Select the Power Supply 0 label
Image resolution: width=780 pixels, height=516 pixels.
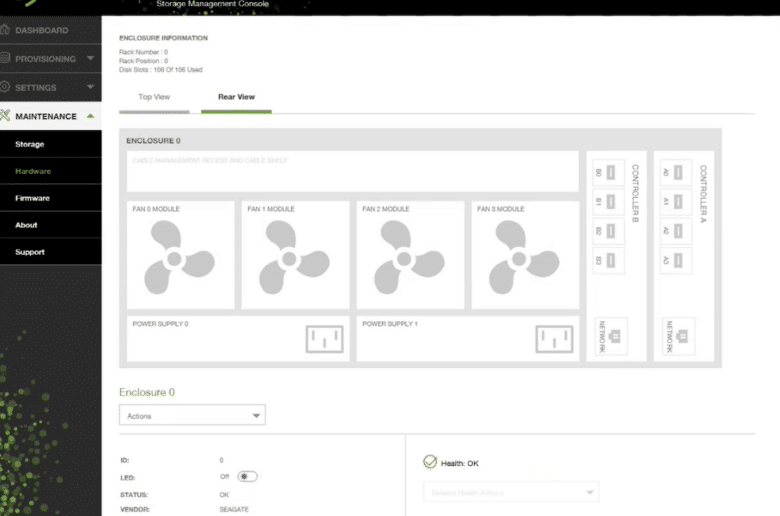coord(160,324)
